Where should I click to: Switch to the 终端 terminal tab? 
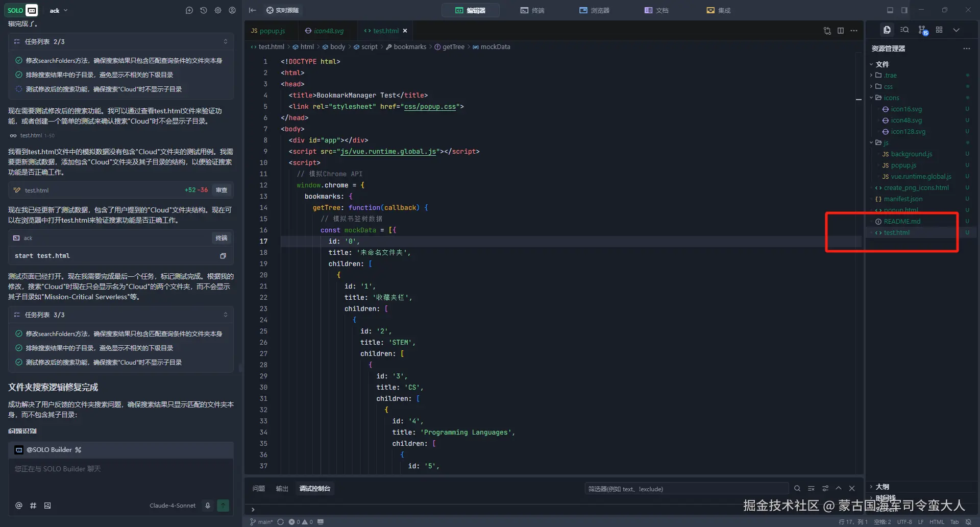[x=532, y=10]
